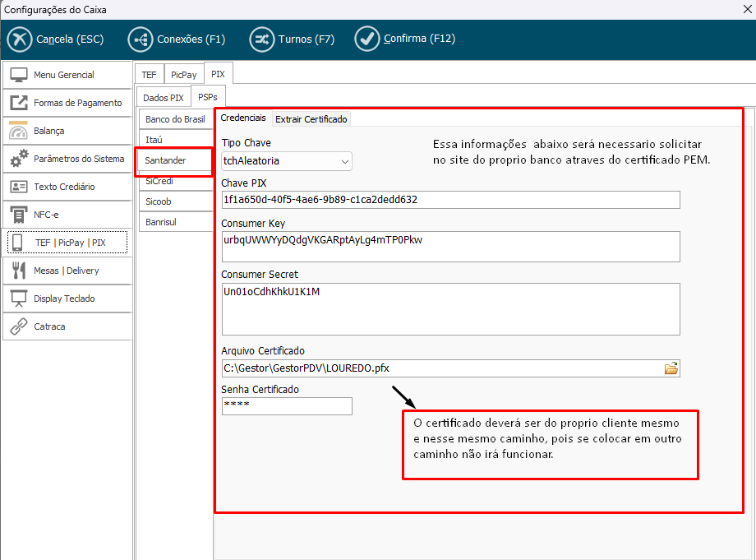Screen dimensions: 756x560
Task: Browse certificate file with folder icon
Action: 671,368
